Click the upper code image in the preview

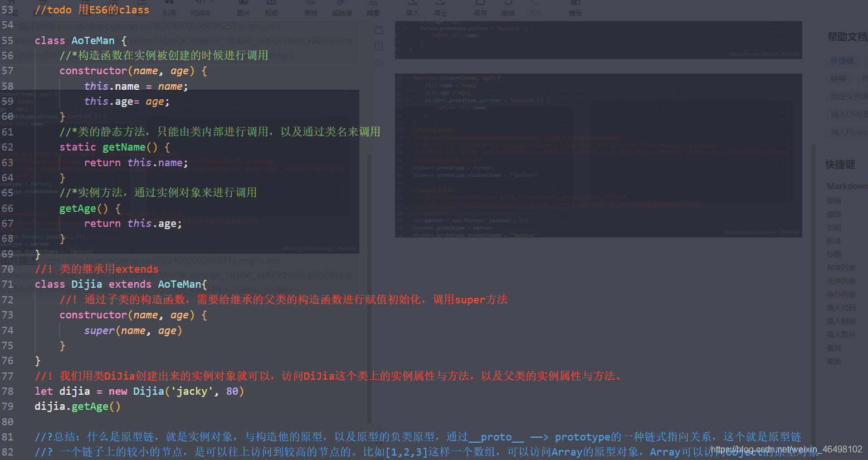coord(598,40)
